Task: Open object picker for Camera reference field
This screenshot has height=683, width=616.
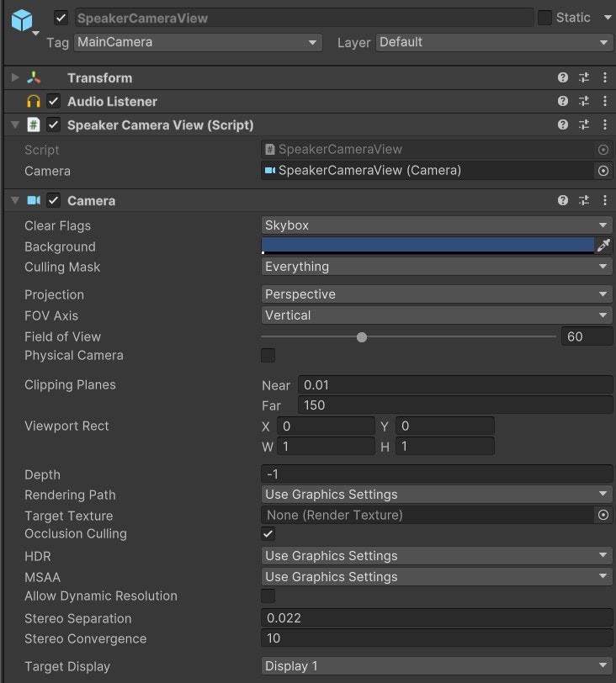Action: [x=603, y=171]
